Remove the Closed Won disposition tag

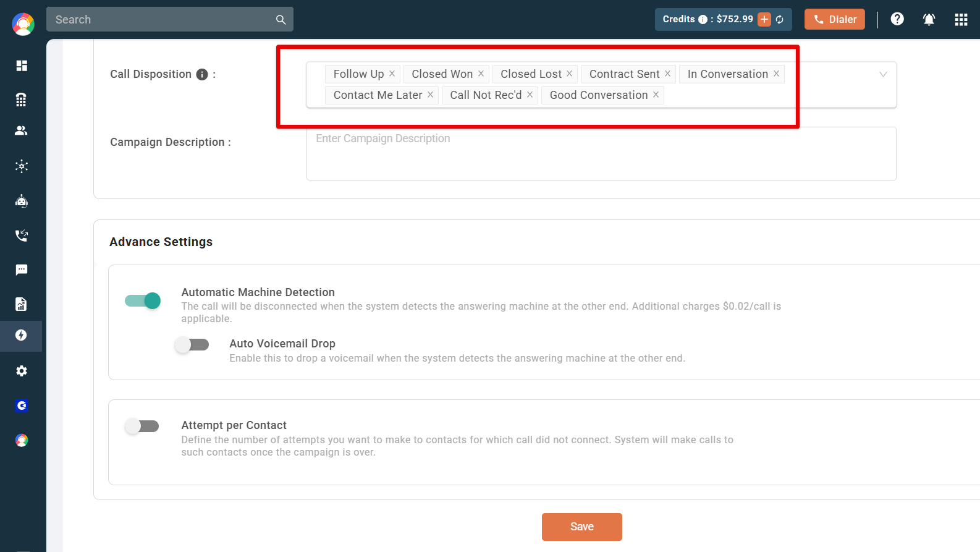[x=481, y=74]
